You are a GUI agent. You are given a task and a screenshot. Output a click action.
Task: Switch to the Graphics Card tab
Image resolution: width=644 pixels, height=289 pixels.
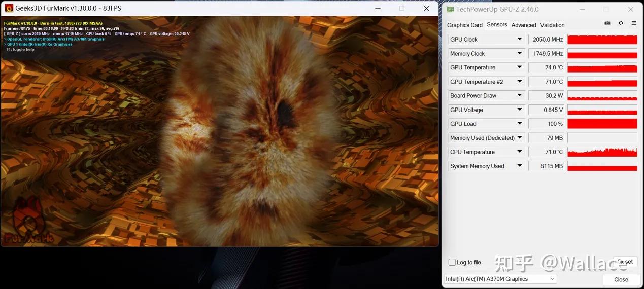[x=464, y=25]
